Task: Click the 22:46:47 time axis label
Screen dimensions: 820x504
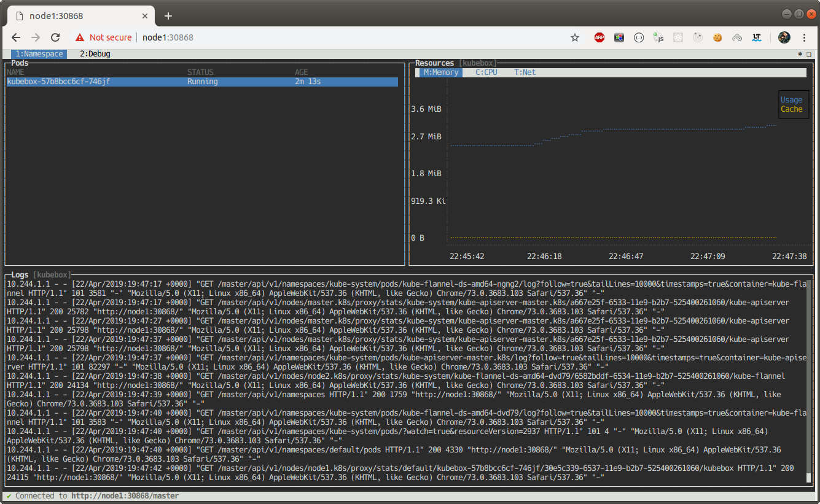Action: pyautogui.click(x=626, y=257)
